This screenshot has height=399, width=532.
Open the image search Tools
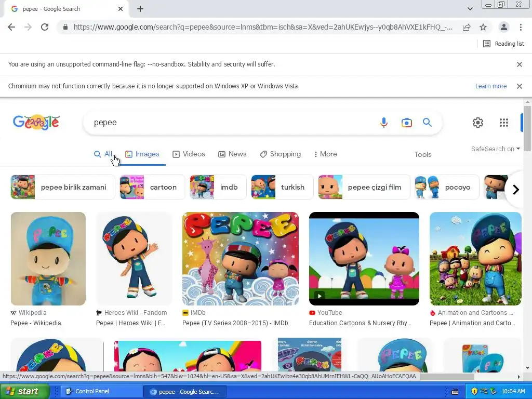[x=423, y=154]
